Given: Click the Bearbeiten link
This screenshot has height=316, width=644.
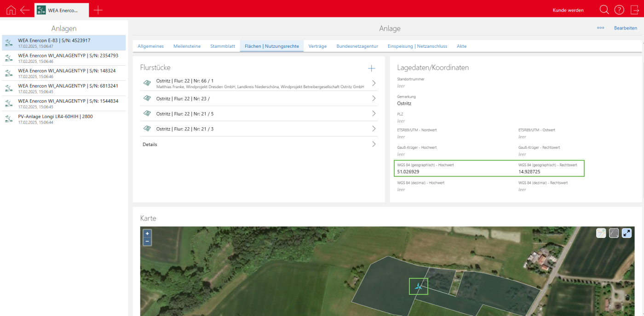Looking at the screenshot, I should [625, 28].
